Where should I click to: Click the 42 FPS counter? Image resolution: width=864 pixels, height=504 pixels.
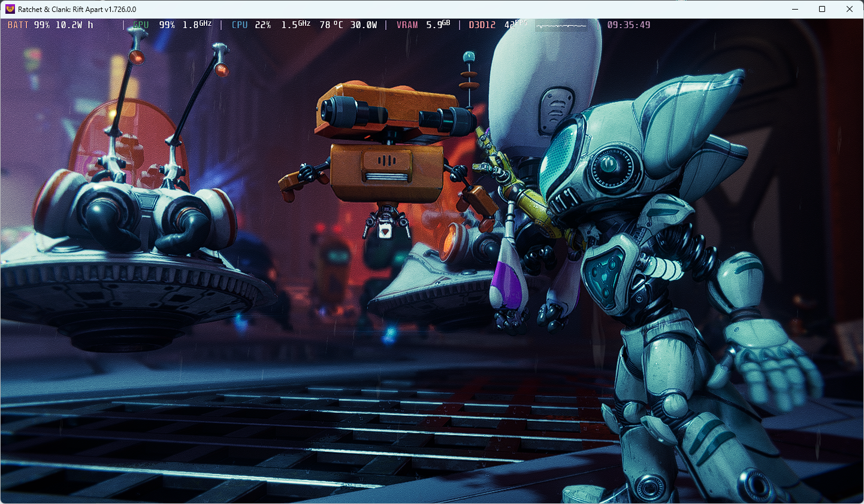516,25
